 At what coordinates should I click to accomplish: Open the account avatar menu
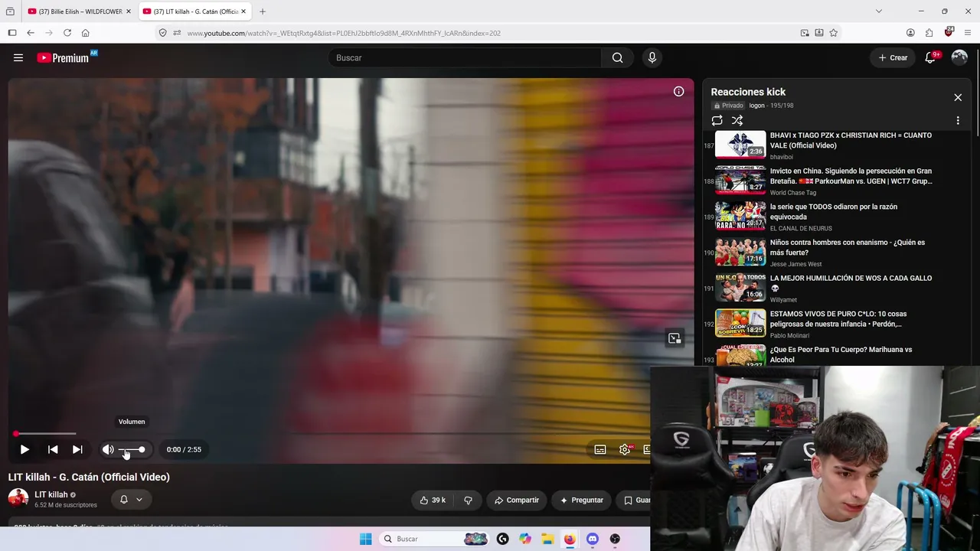point(959,57)
